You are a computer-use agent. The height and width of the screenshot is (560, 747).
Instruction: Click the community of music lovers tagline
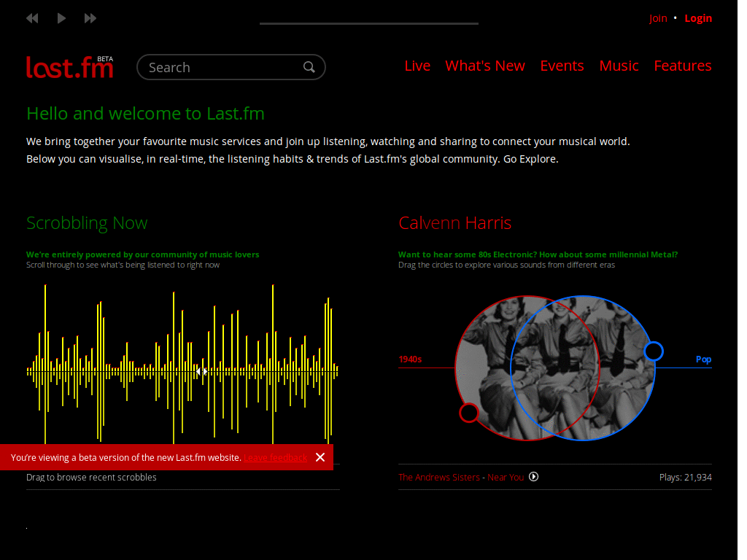pos(142,254)
